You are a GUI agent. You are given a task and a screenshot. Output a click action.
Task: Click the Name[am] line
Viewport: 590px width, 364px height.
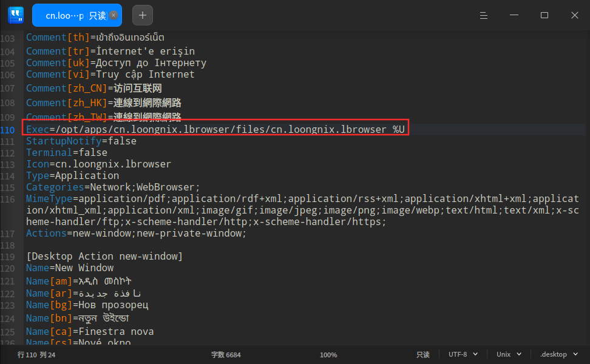[79, 281]
